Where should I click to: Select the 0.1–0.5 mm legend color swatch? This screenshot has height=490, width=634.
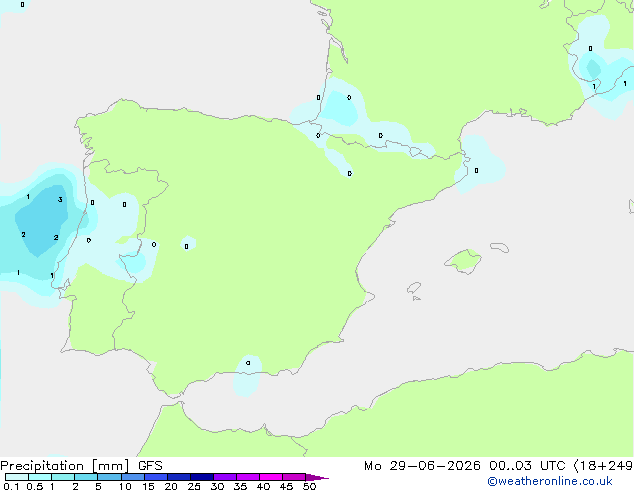[x=17, y=477]
